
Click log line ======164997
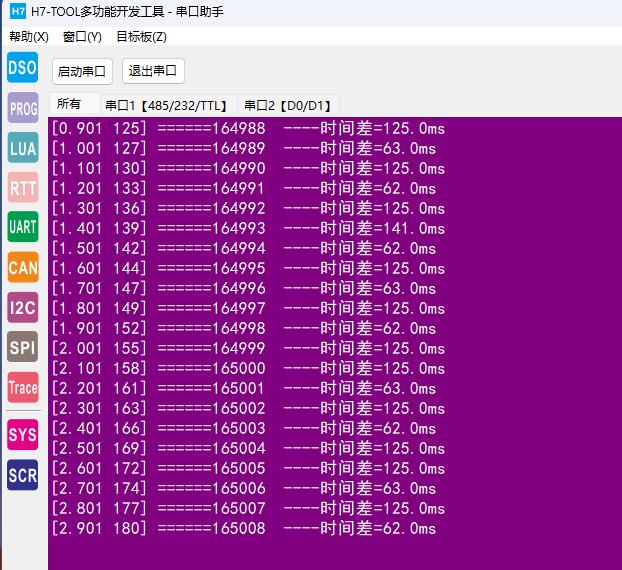[x=248, y=308]
